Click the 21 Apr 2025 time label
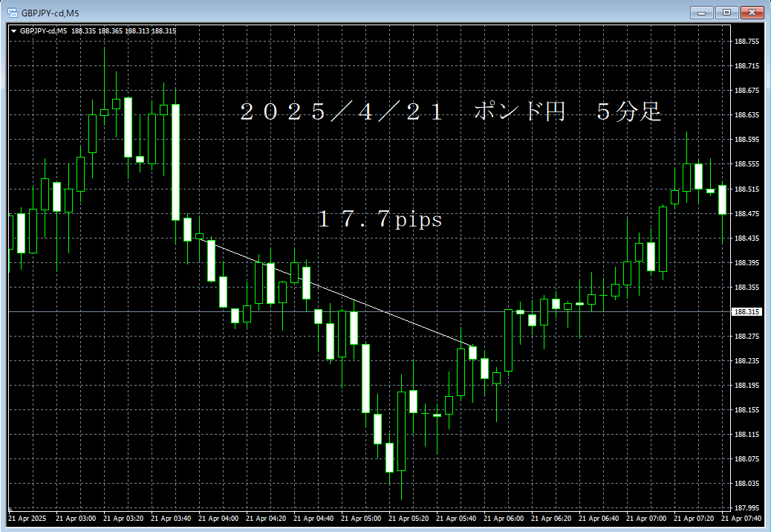 coord(27,518)
